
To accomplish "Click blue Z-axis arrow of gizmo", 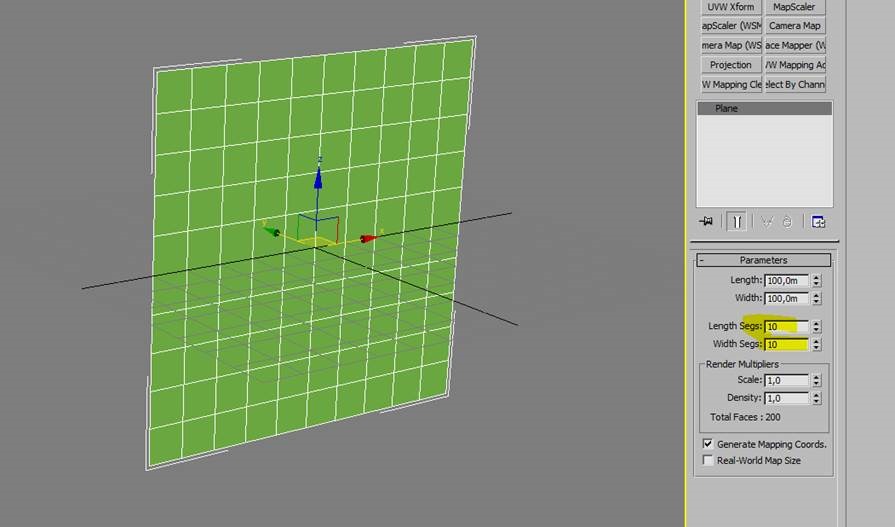I will tap(318, 176).
